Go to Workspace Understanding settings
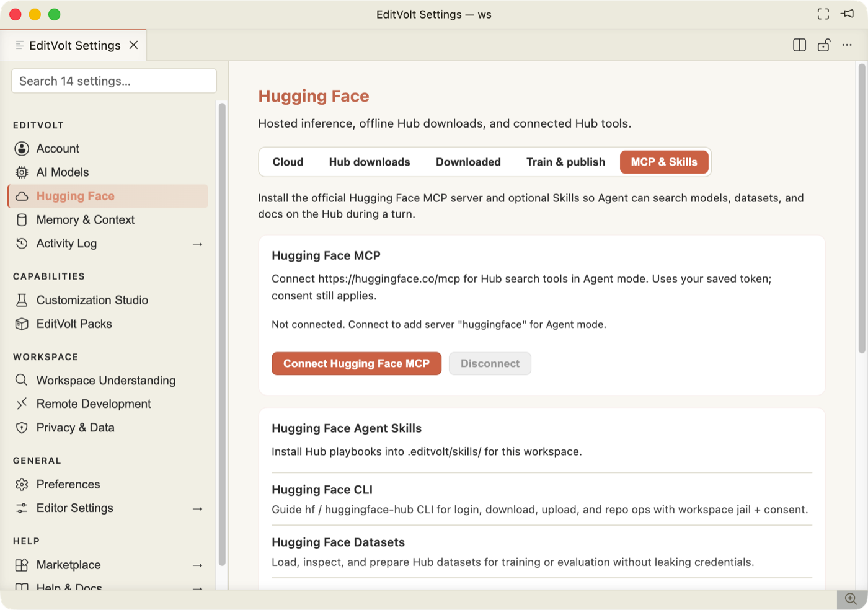 [x=108, y=380]
